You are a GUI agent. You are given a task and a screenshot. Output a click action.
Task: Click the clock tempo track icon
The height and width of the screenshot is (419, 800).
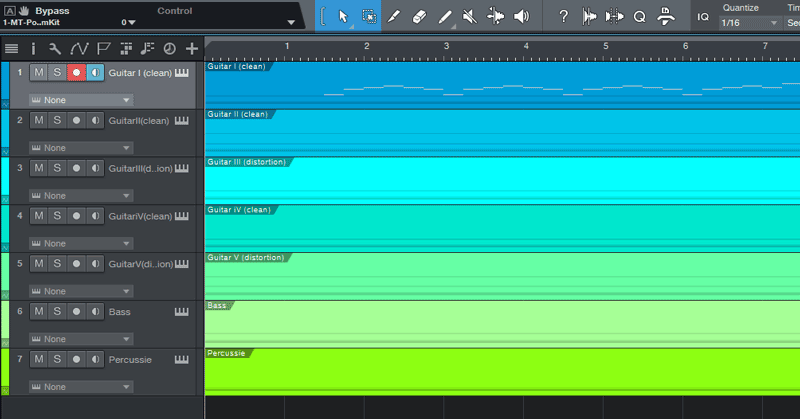pyautogui.click(x=169, y=48)
